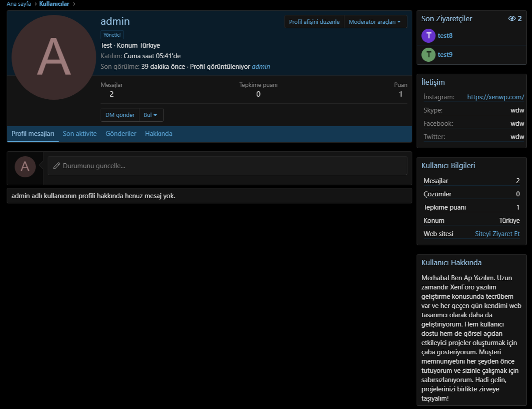532x409 pixels.
Task: Go to Ana sayfa breadcrumb
Action: (19, 4)
